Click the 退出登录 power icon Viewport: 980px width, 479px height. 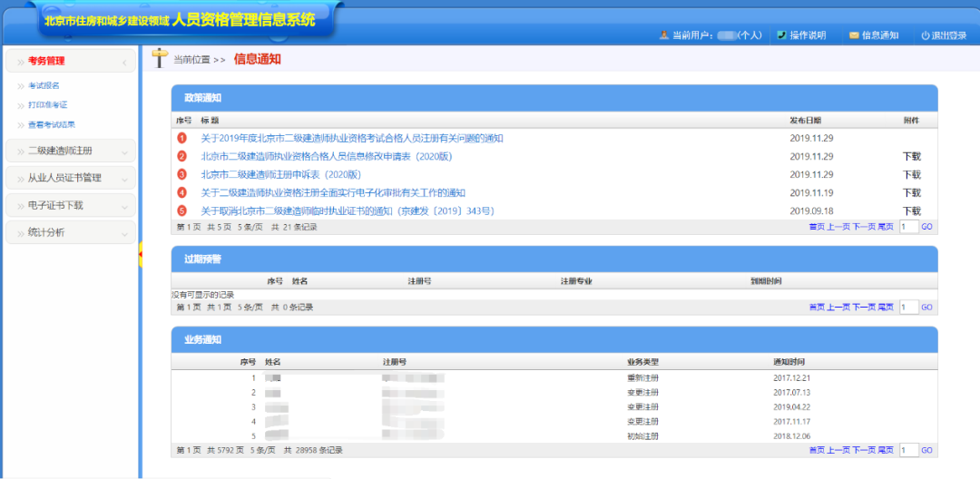[x=926, y=35]
